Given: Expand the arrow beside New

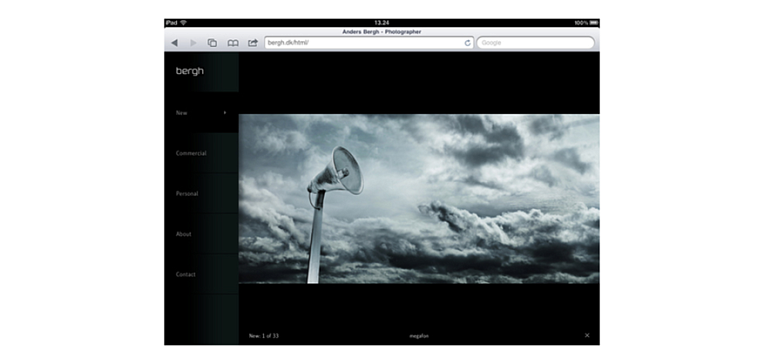Looking at the screenshot, I should (x=225, y=113).
